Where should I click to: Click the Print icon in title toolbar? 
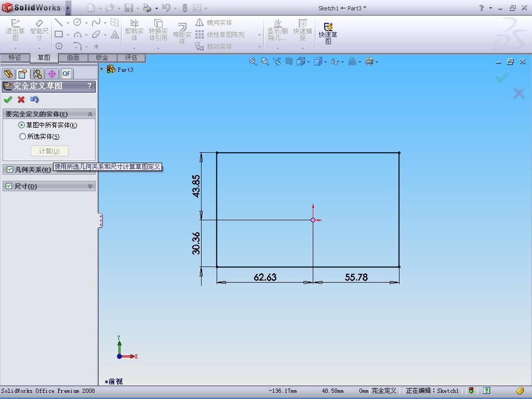click(x=147, y=8)
